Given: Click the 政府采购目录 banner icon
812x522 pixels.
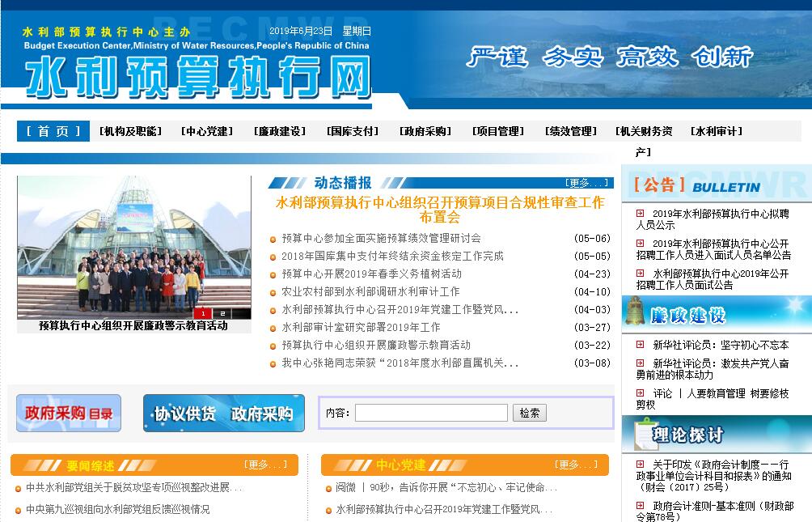Looking at the screenshot, I should 68,414.
